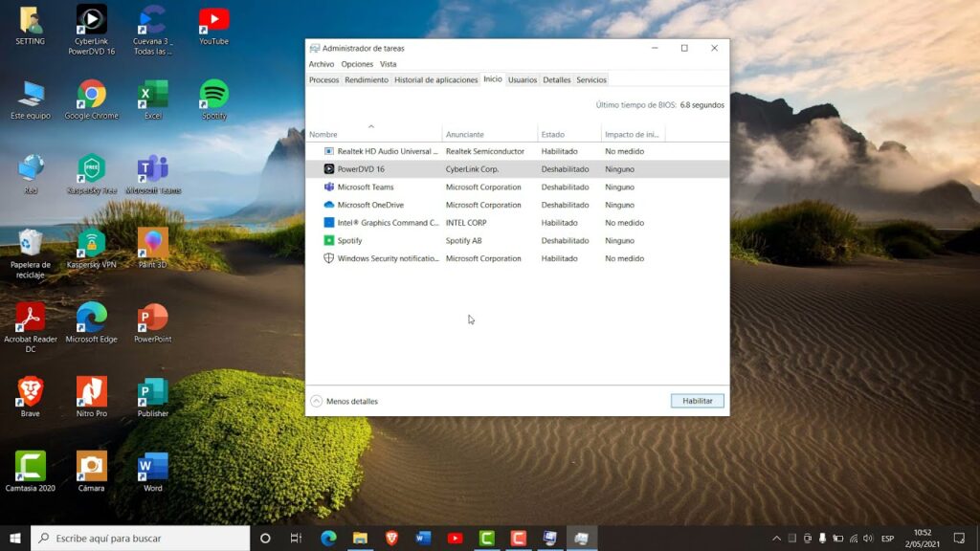This screenshot has width=980, height=551.
Task: Open the Opciones menu
Action: pos(355,63)
